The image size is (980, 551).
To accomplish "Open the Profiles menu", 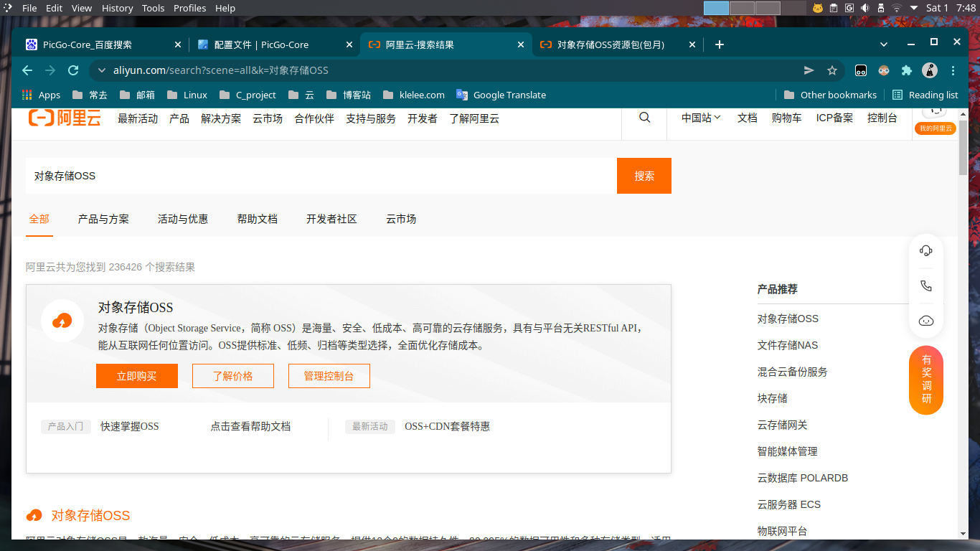I will [189, 8].
